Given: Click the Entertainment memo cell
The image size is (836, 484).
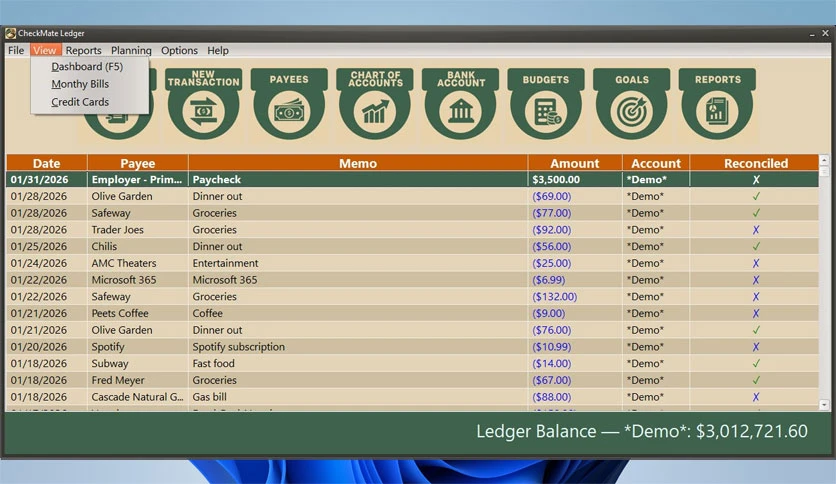Looking at the screenshot, I should (x=358, y=263).
